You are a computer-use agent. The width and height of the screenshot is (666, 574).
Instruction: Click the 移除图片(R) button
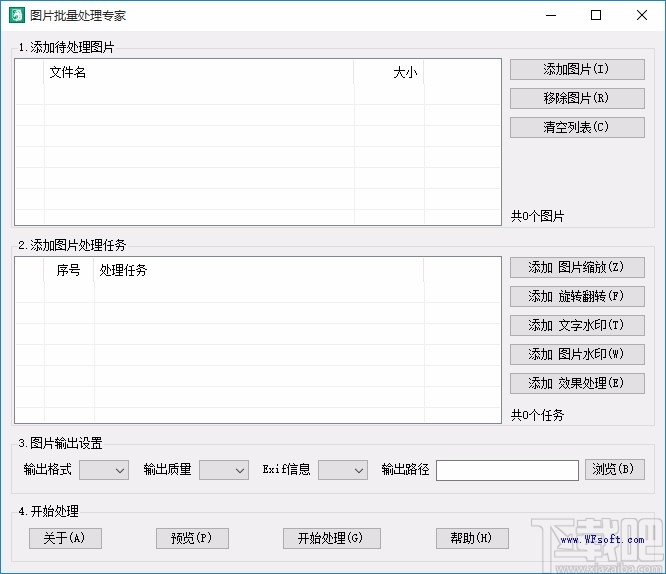coord(577,98)
